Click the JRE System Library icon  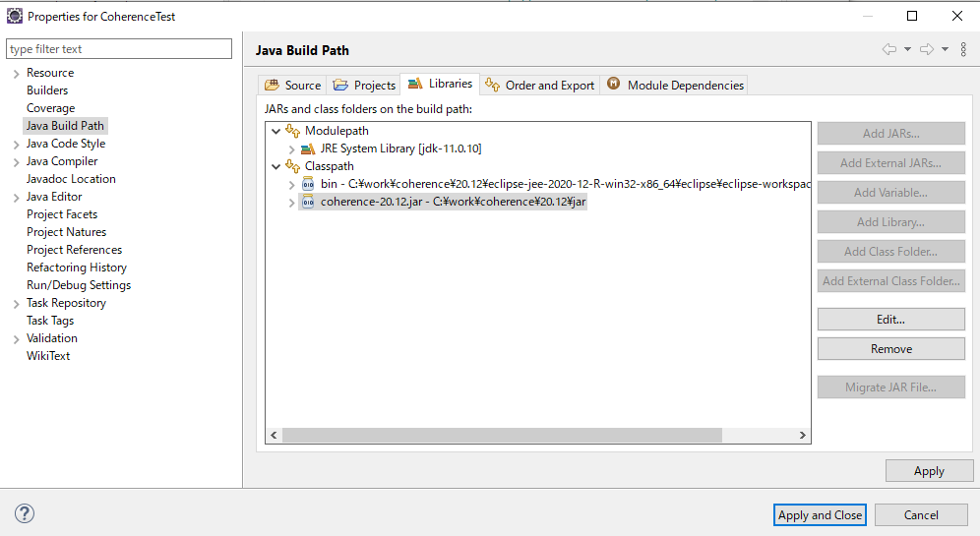[x=308, y=149]
